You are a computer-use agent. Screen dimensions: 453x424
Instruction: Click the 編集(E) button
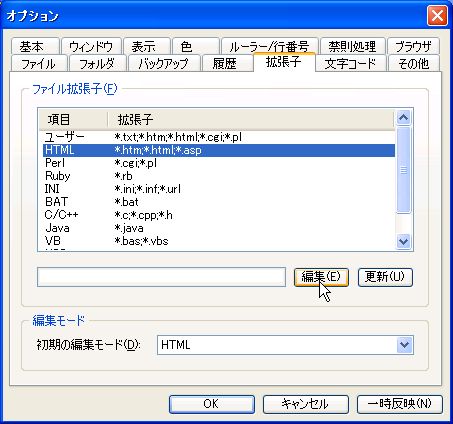321,277
